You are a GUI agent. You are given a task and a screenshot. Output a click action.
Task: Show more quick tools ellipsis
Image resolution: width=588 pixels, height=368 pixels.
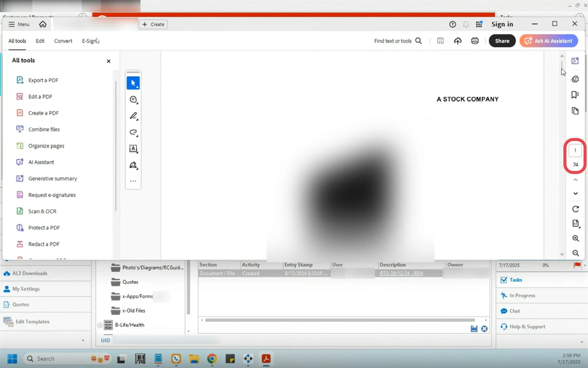[x=133, y=181]
